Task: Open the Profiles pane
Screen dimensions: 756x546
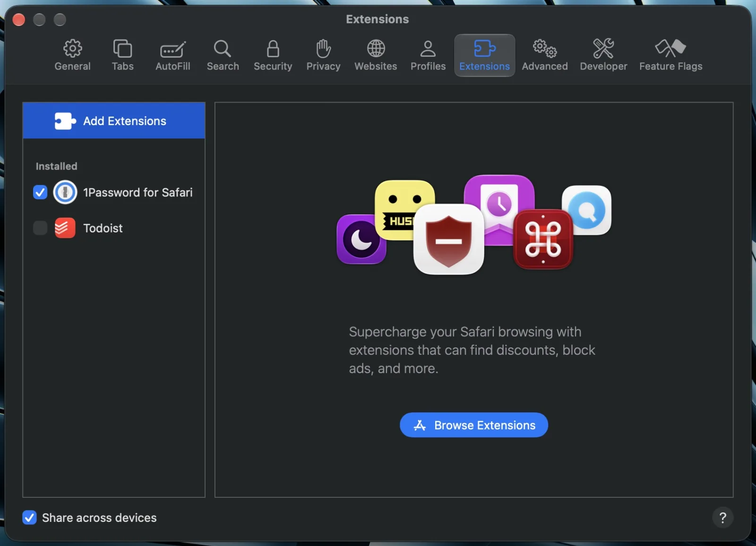Action: click(x=428, y=55)
